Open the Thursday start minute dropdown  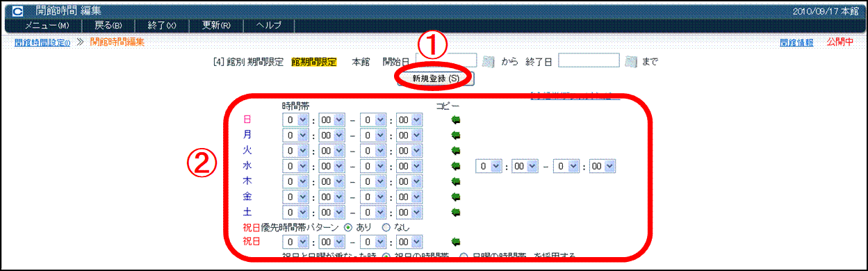coord(331,181)
